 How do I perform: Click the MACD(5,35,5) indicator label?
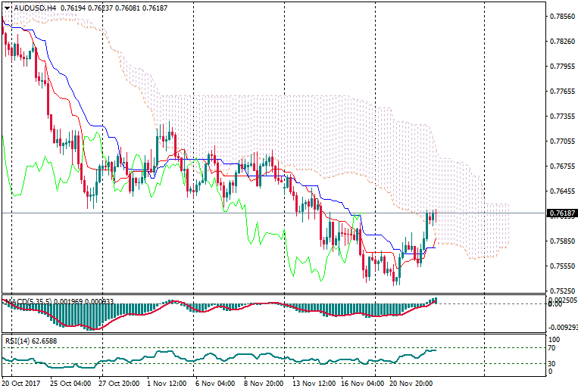tap(29, 302)
